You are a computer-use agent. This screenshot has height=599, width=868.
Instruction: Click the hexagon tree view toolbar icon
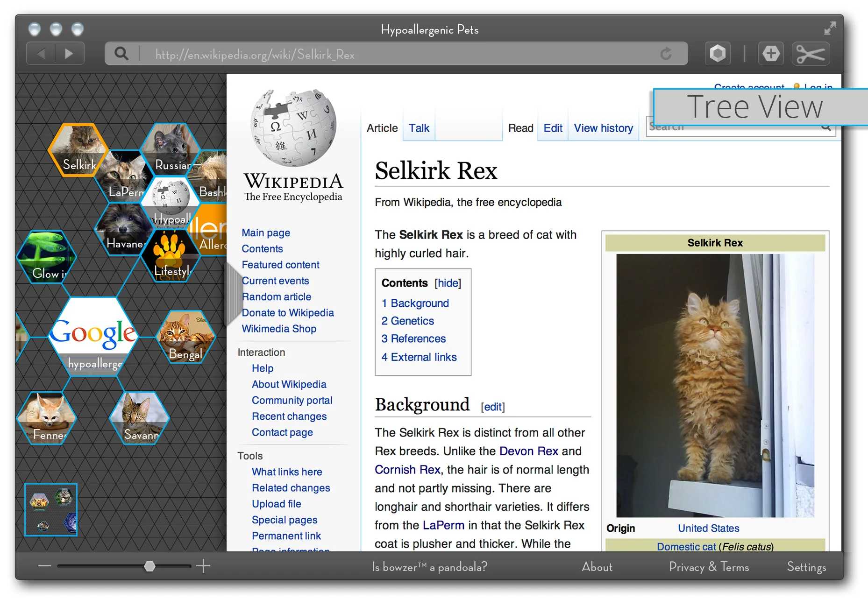coord(718,54)
